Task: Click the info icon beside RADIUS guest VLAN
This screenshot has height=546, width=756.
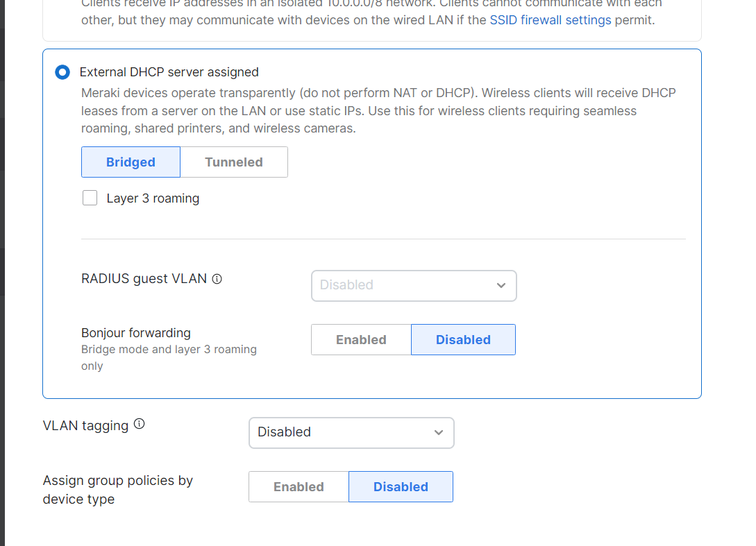Action: [217, 278]
